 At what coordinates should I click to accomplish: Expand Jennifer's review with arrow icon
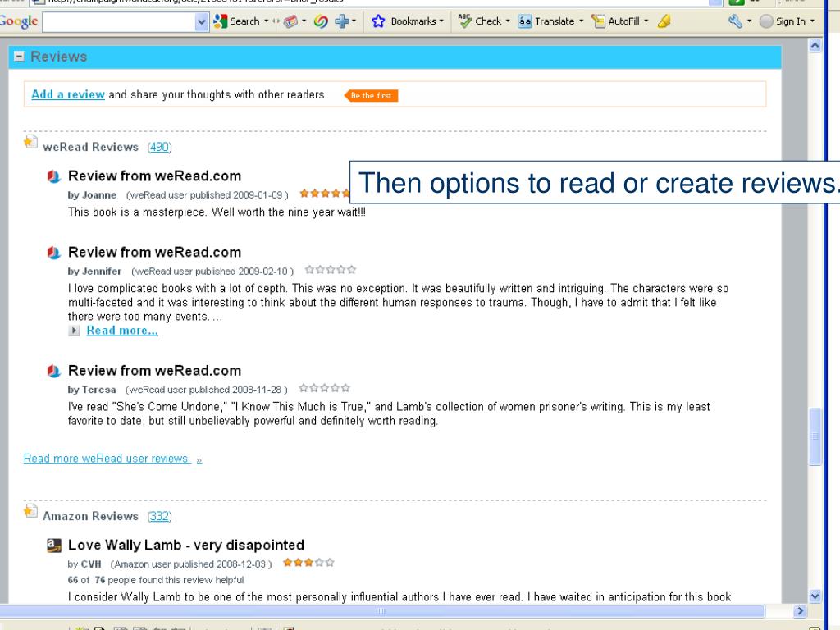[74, 331]
